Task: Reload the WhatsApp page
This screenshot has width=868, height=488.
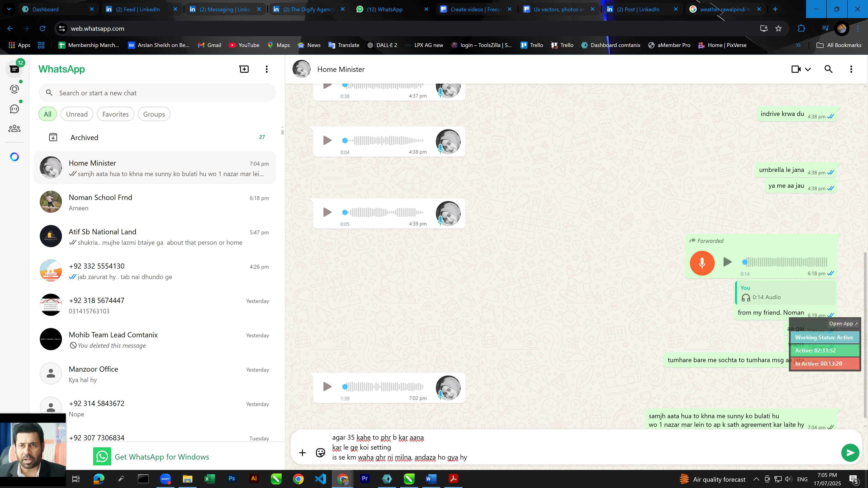Action: coord(42,29)
